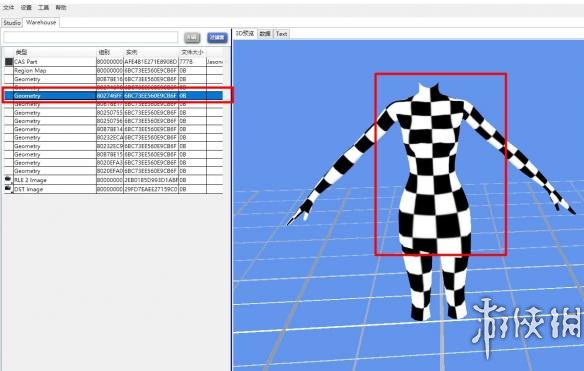Select the Geometry row with group 80250755
Screen dimensions: 584x371
tap(114, 112)
